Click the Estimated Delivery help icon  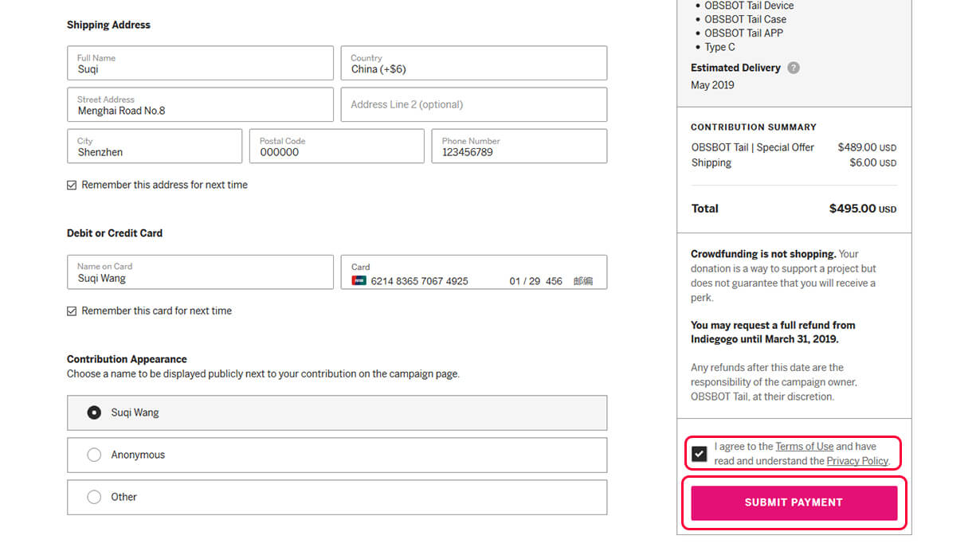click(x=793, y=68)
